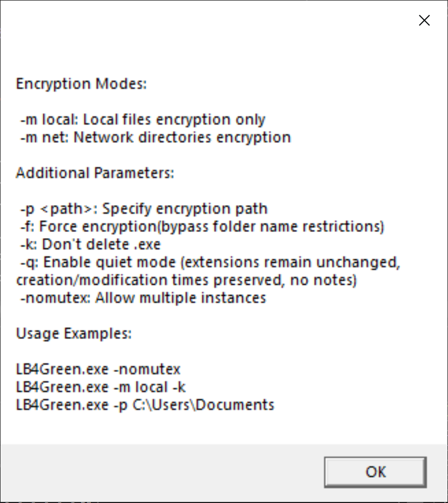Close the dialog with the X icon

pyautogui.click(x=424, y=20)
